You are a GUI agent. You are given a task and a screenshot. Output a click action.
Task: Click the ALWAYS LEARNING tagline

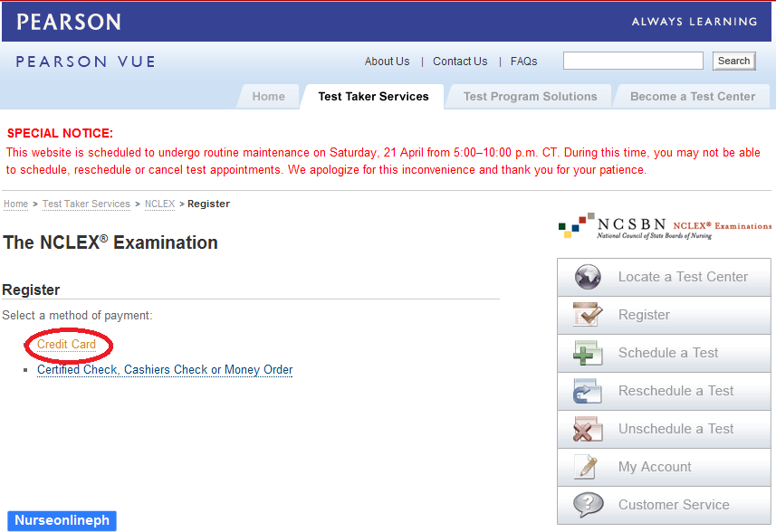695,22
